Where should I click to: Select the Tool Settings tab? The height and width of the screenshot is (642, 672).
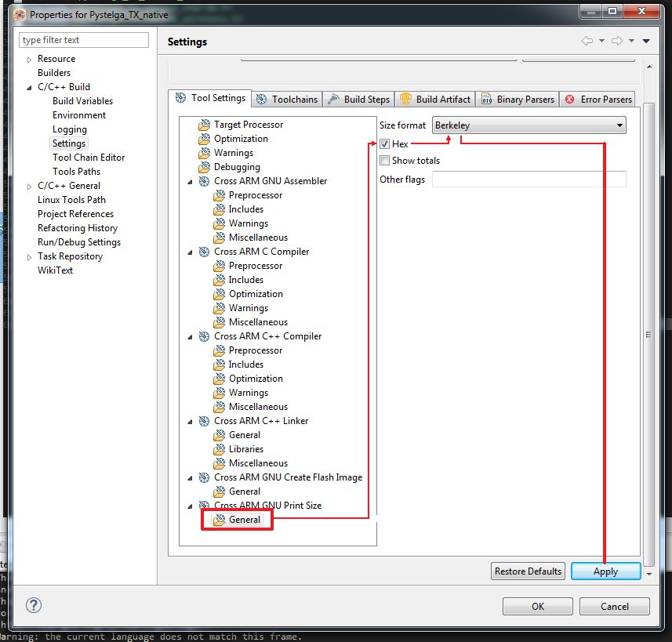209,98
